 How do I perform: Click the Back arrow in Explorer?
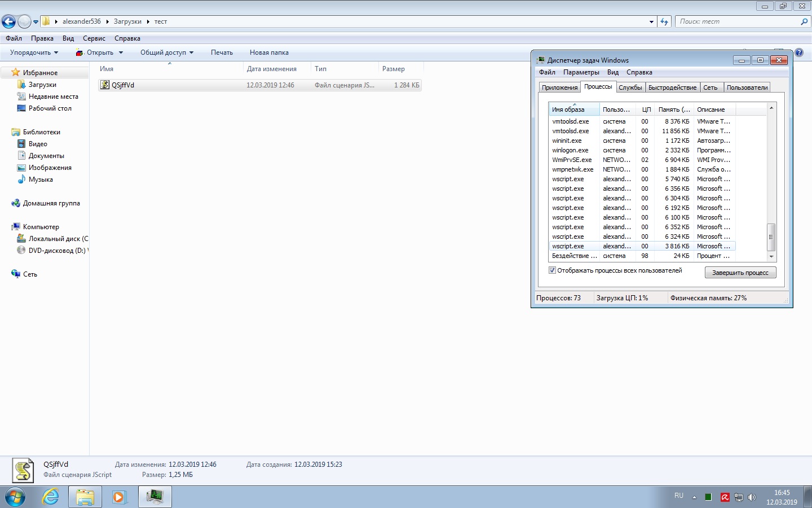pos(8,21)
